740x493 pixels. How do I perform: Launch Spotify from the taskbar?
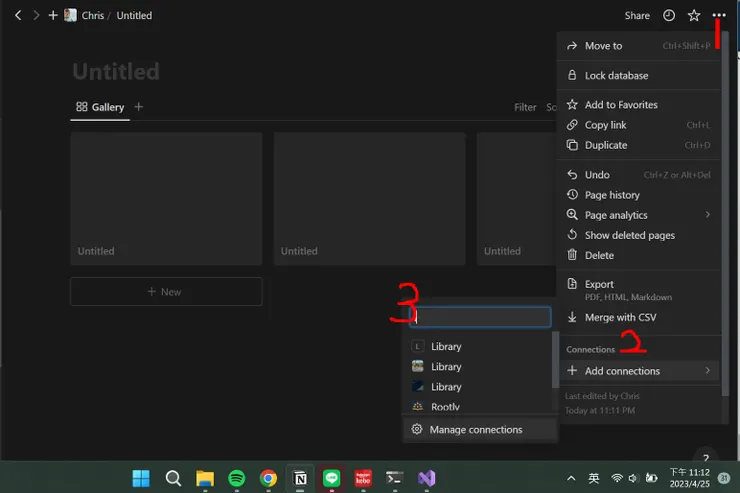click(x=236, y=478)
